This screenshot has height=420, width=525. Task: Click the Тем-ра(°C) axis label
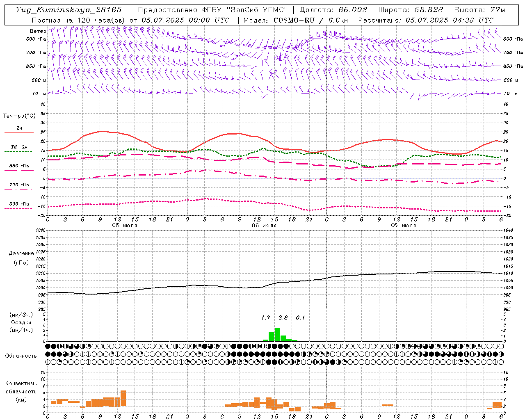click(x=19, y=116)
